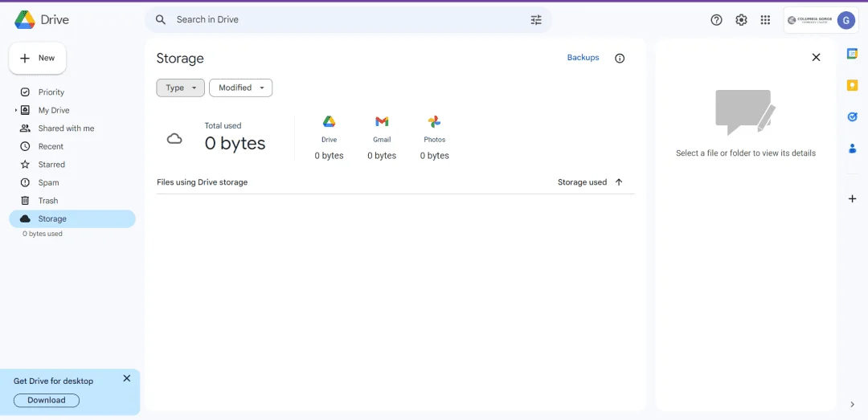868x420 pixels.
Task: Click the large '0 bytes' total value
Action: (235, 143)
